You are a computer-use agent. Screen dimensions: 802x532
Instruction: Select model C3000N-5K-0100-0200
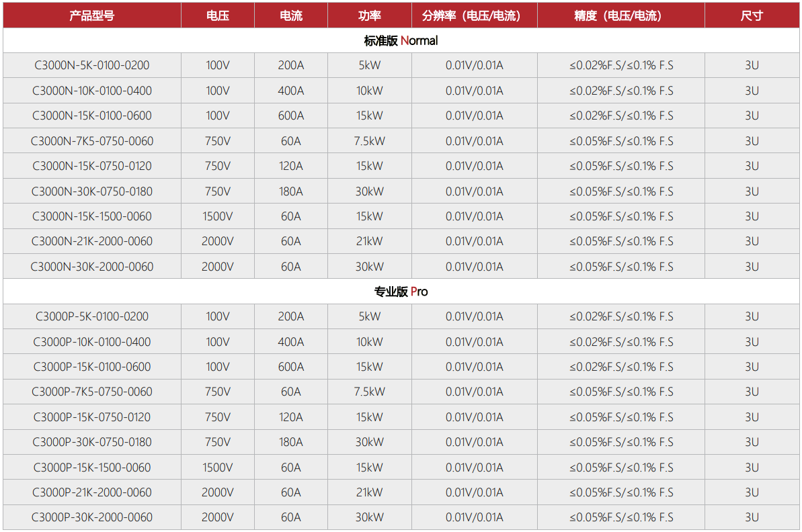92,65
